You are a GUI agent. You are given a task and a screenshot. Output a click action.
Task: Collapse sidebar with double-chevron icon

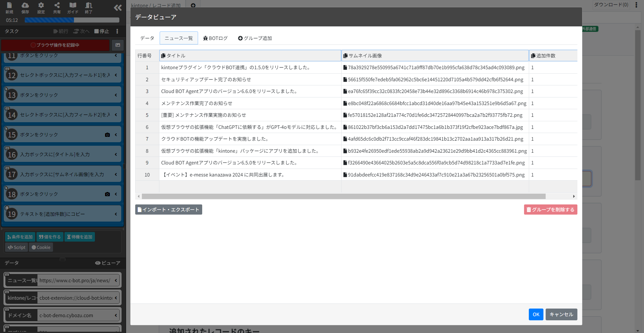[x=117, y=8]
